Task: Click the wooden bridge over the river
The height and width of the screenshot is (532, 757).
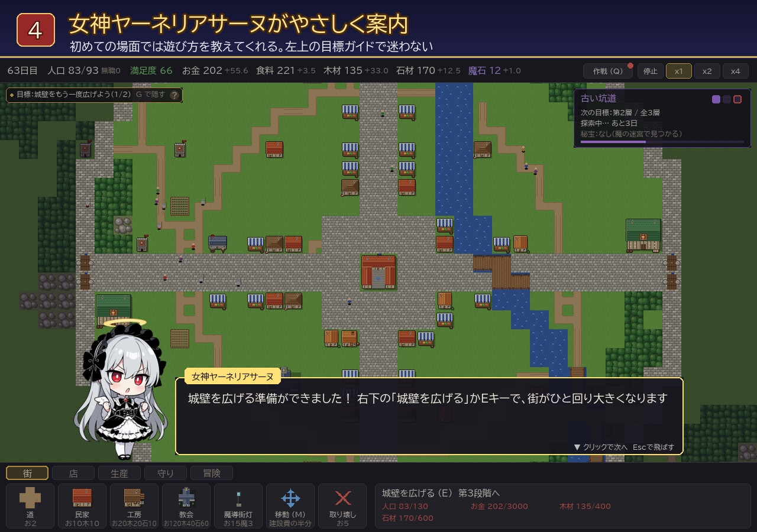Action: point(501,271)
